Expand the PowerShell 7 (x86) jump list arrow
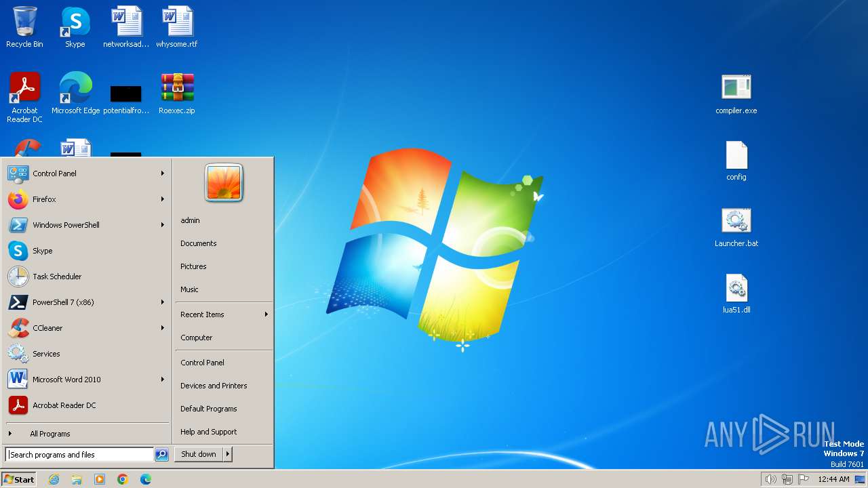 (163, 302)
